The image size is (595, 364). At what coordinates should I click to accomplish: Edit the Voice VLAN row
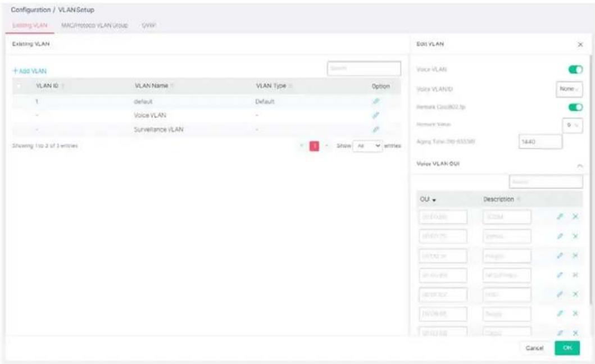pos(376,115)
